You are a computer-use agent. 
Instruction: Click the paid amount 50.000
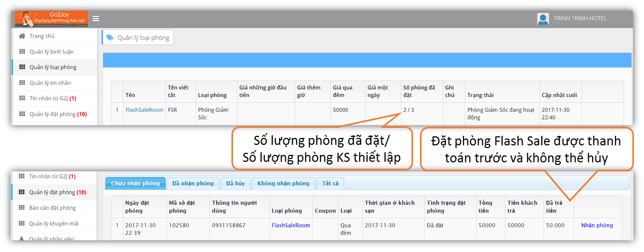click(x=555, y=225)
